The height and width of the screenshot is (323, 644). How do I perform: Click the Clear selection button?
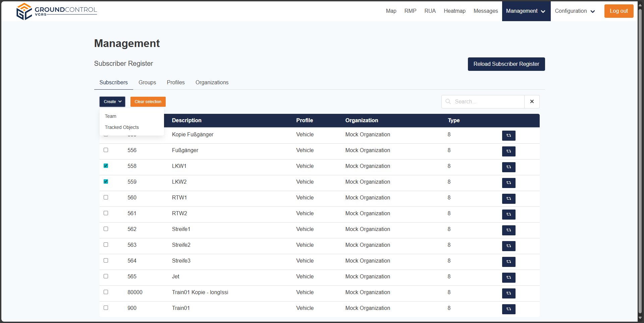(x=148, y=102)
